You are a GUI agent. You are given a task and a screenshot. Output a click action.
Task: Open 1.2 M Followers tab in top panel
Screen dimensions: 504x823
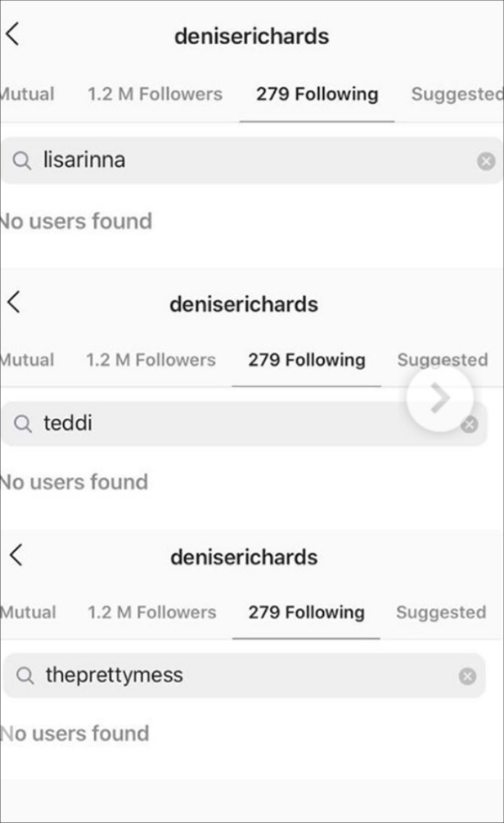click(x=155, y=94)
